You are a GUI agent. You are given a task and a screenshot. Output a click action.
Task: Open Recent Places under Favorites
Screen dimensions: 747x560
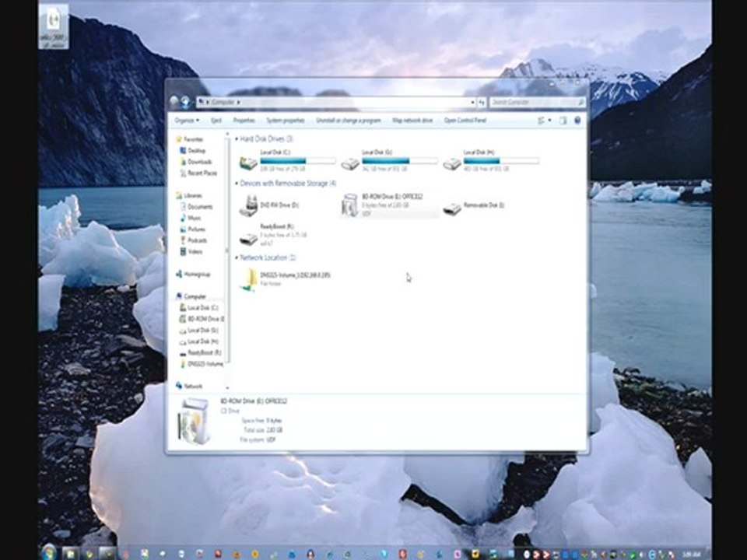click(198, 173)
